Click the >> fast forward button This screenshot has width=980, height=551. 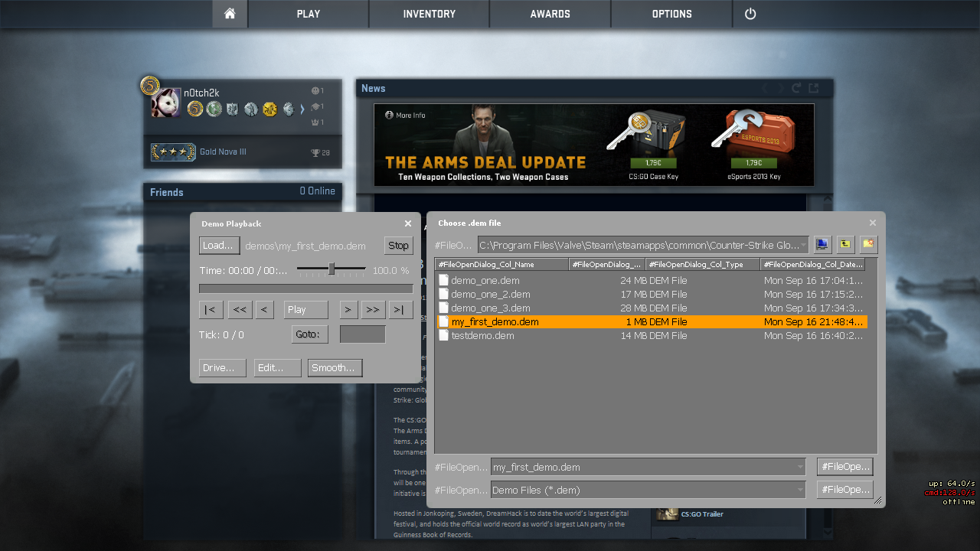tap(374, 310)
